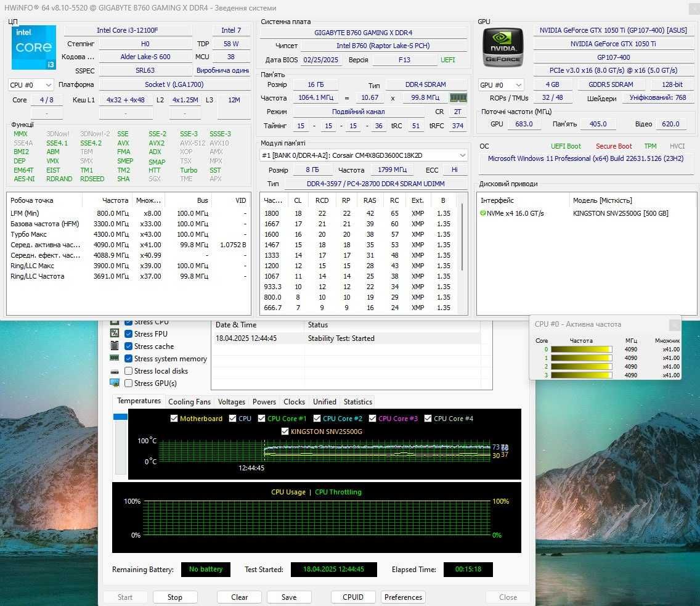Click the CPU Usage graph label
The width and height of the screenshot is (700, 606).
[x=288, y=492]
